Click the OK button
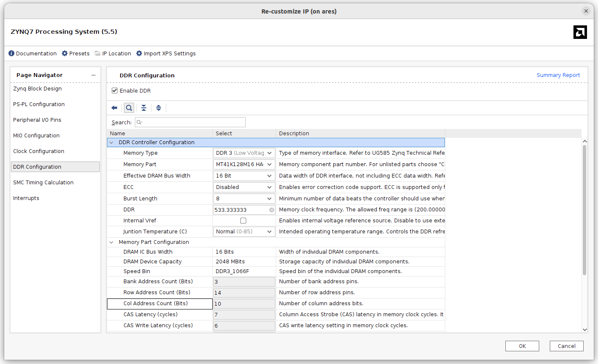The height and width of the screenshot is (364, 598). (x=522, y=346)
